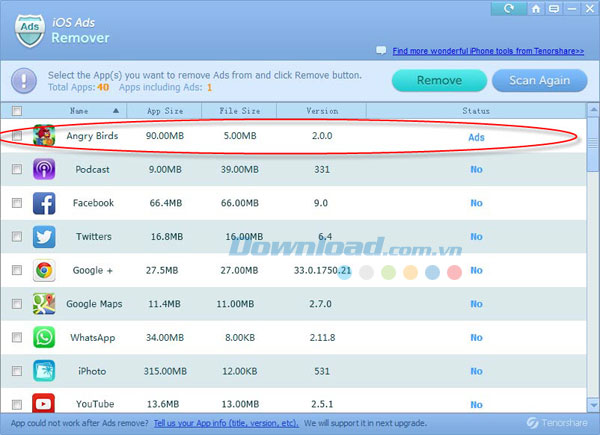The height and width of the screenshot is (435, 600).
Task: Click the Scan Again button
Action: point(540,80)
